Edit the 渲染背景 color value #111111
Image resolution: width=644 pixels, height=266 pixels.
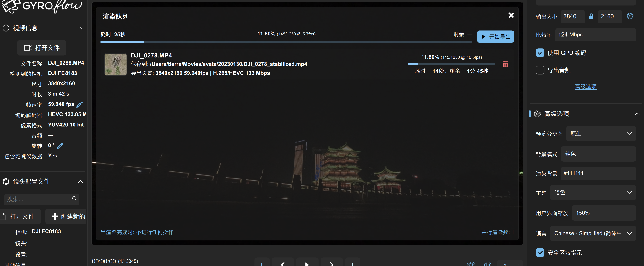pos(598,173)
